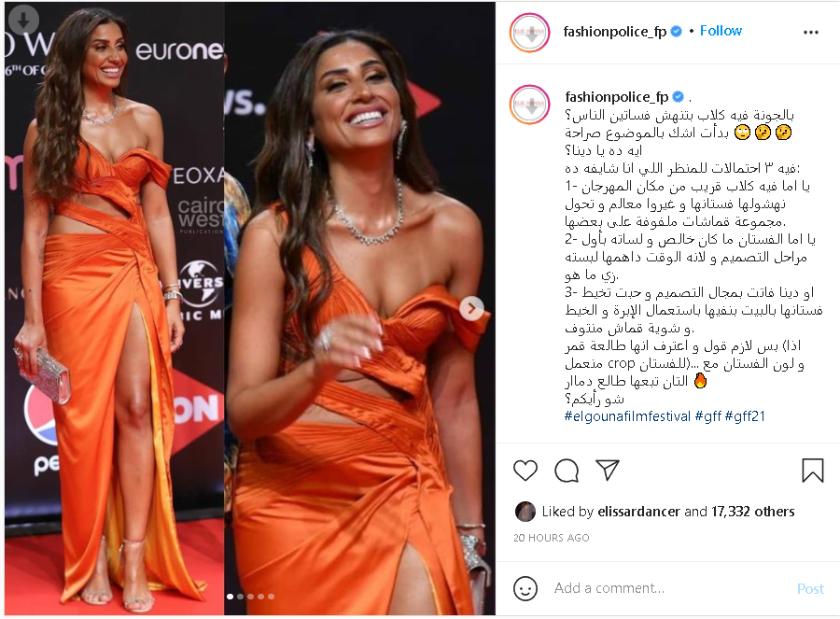The image size is (840, 619).
Task: Open #elgounafilmfestival hashtag
Action: [x=627, y=415]
